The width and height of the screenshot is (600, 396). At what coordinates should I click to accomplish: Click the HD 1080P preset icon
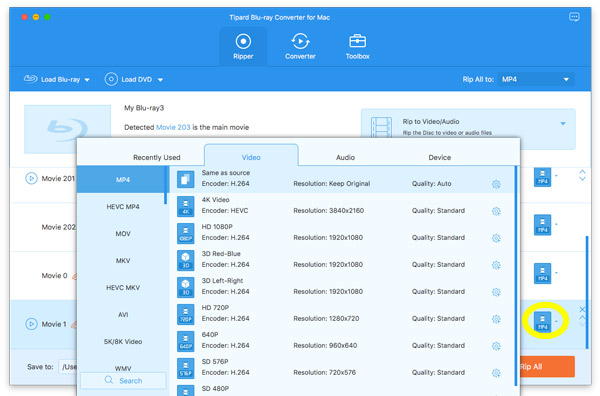[186, 233]
